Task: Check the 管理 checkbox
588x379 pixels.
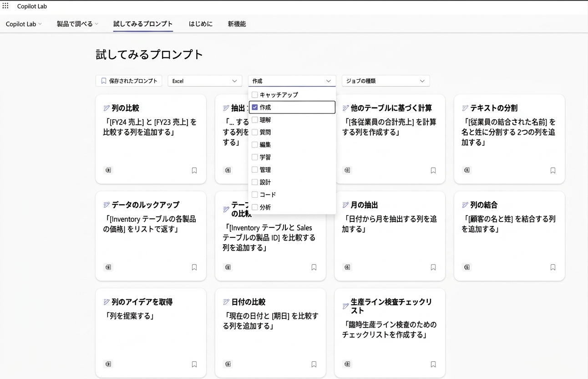Action: pos(255,169)
